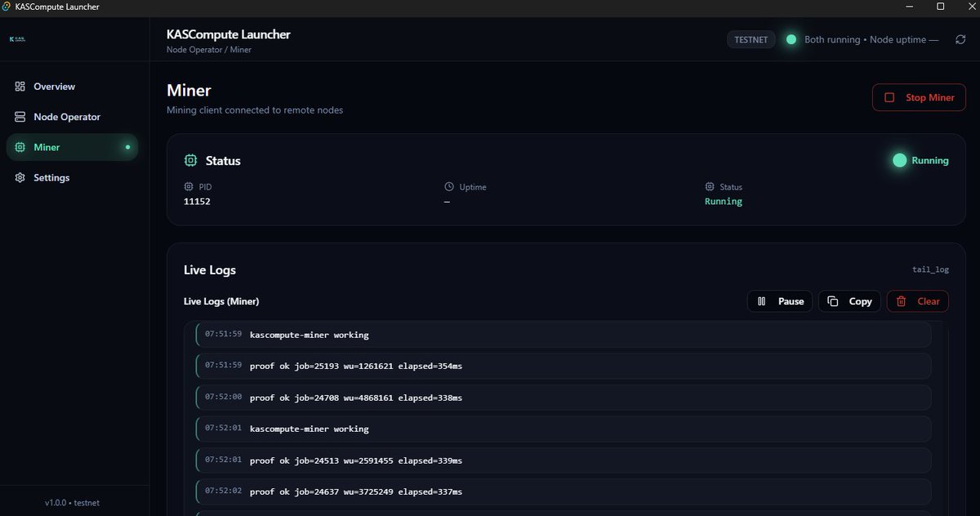Click the Live Logs (Miner) label
Image resolution: width=980 pixels, height=516 pixels.
tap(221, 301)
